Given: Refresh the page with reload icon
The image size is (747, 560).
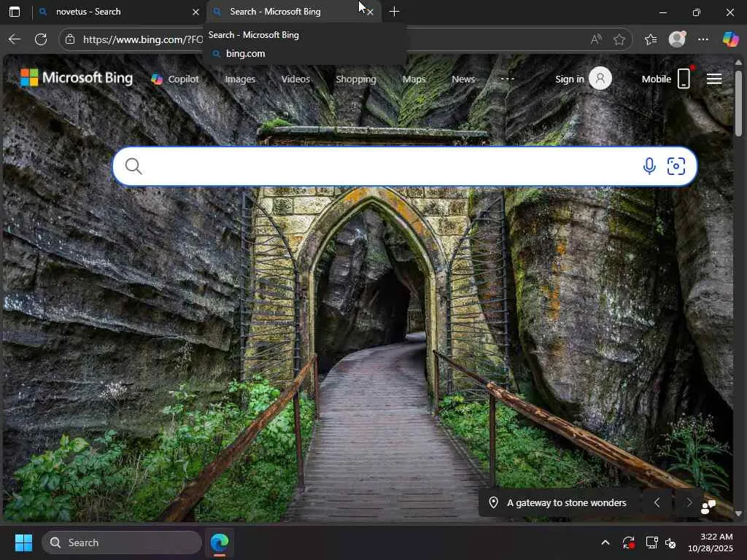Looking at the screenshot, I should tap(41, 39).
